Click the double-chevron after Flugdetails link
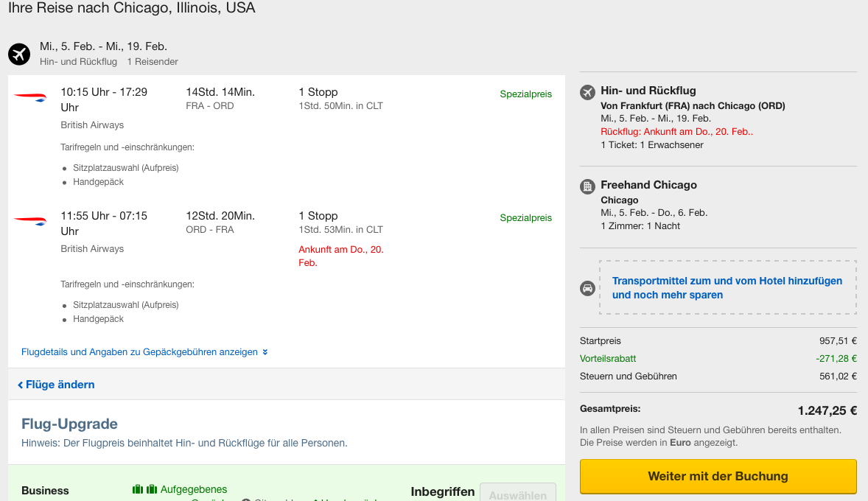Image resolution: width=868 pixels, height=501 pixels. 265,352
